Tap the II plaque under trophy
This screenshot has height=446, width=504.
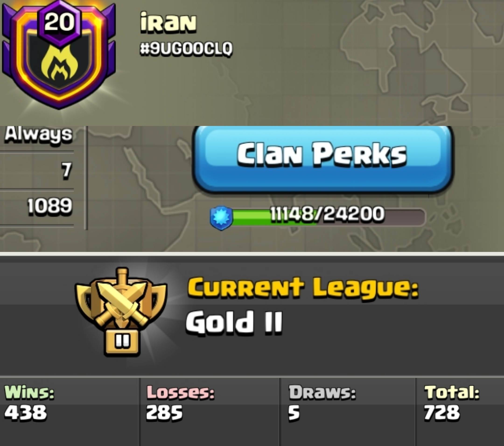pos(122,341)
